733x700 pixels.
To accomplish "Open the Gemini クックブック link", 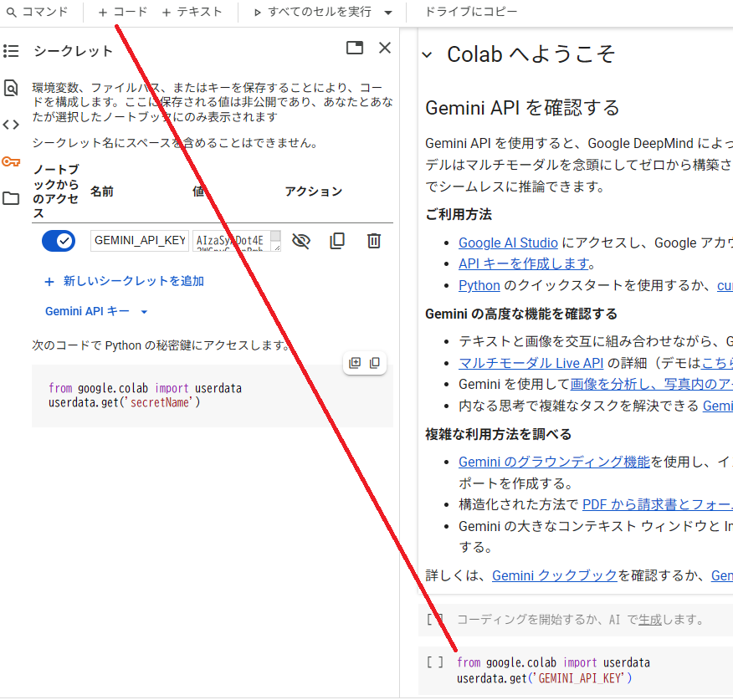I will tap(555, 575).
